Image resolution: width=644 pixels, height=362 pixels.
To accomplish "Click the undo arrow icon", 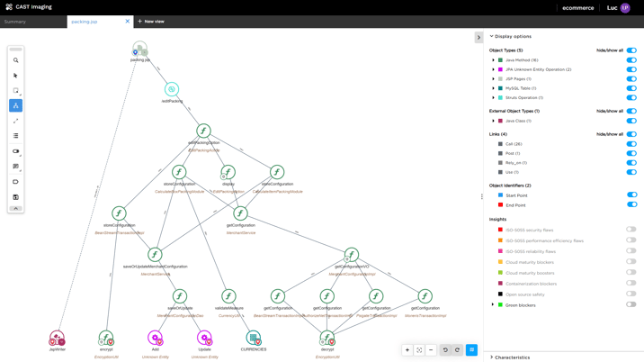I will tap(445, 350).
